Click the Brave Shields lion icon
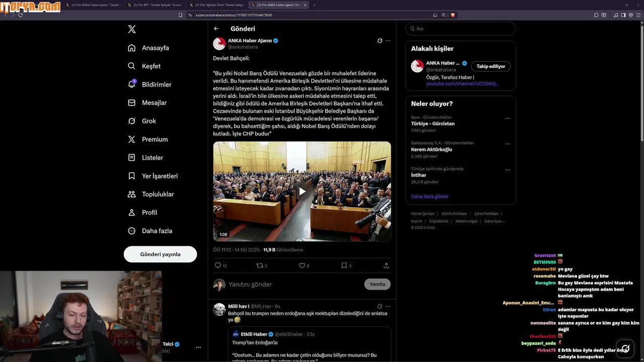Image resolution: width=644 pixels, height=362 pixels. click(x=452, y=15)
